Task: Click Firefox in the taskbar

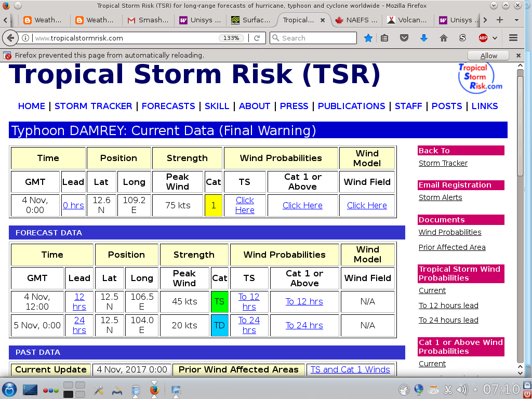Action: (154, 389)
